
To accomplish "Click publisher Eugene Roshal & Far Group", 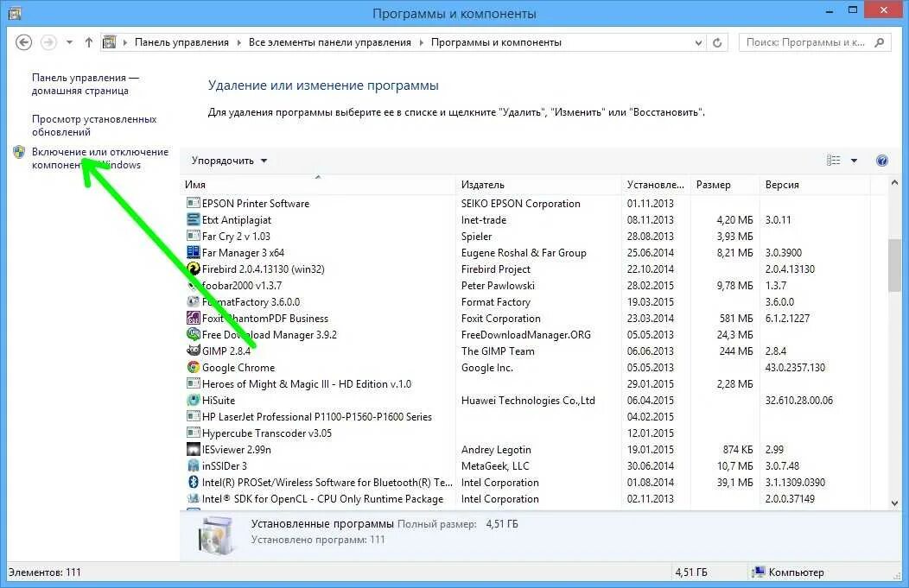I will click(x=524, y=253).
